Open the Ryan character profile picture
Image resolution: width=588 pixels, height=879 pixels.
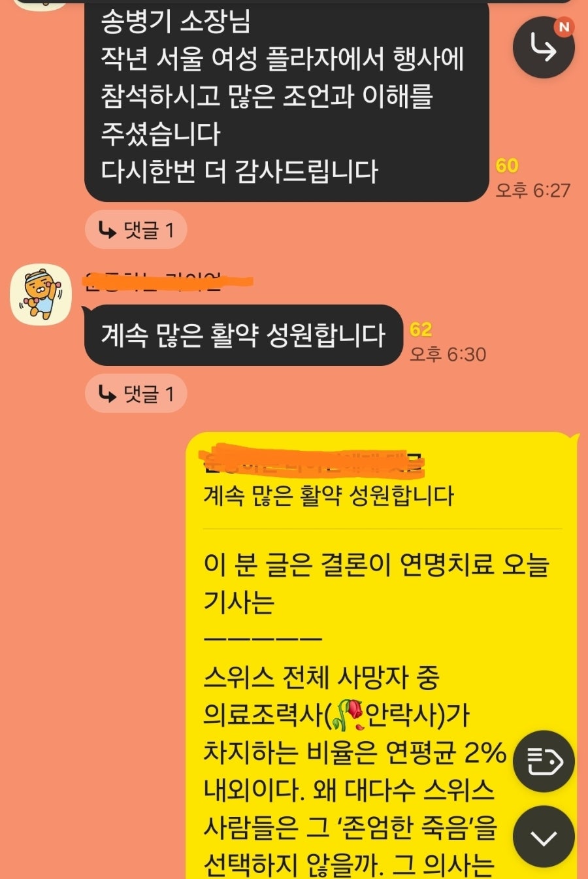41,295
